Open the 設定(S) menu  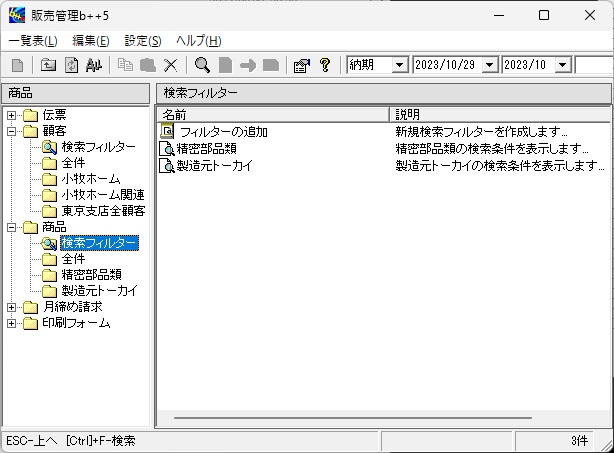point(143,40)
